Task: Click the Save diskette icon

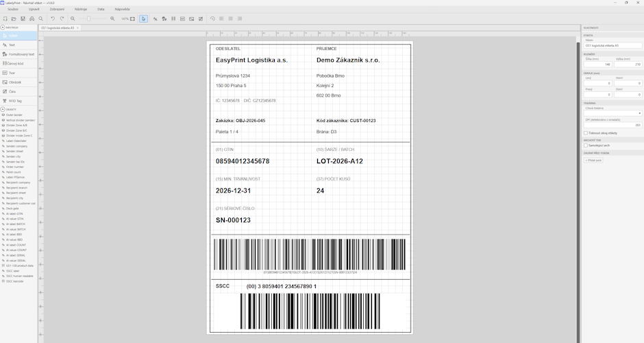Action: tap(23, 19)
